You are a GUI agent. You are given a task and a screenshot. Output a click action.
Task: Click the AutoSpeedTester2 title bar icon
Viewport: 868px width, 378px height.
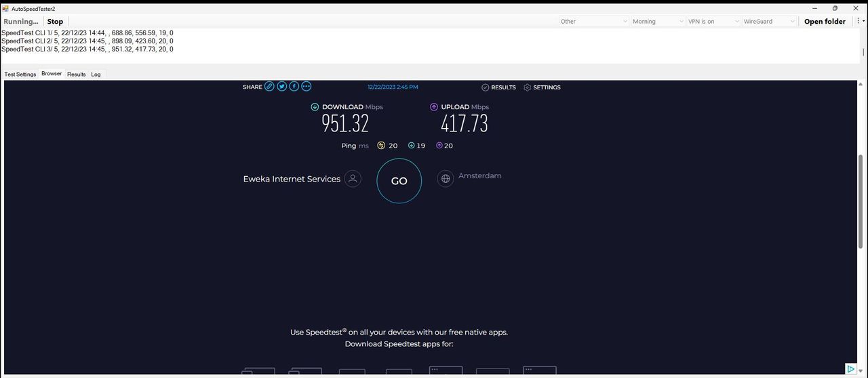click(x=5, y=9)
